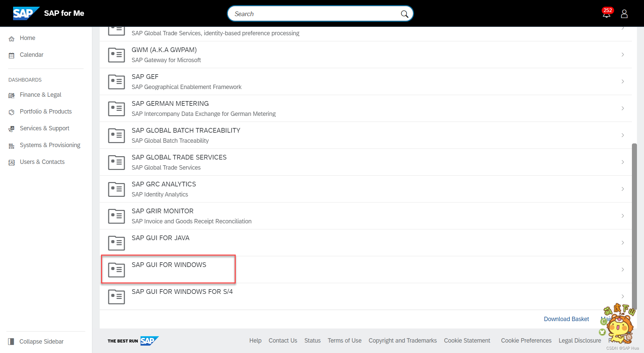
Task: Expand GWM (A.K.A GWPAM) row chevron
Action: click(x=623, y=55)
